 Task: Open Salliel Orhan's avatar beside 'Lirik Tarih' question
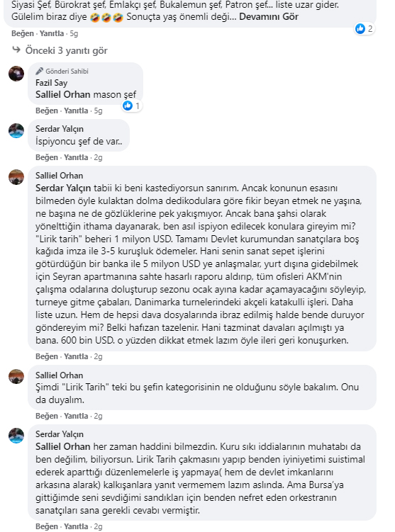16,377
